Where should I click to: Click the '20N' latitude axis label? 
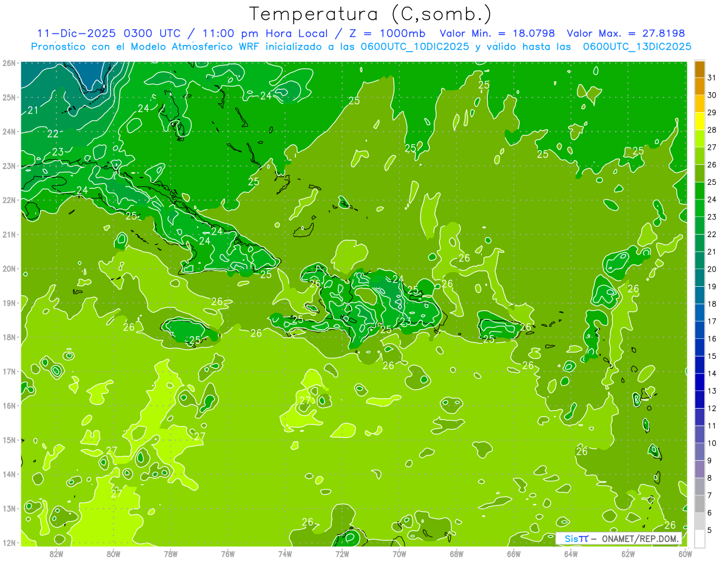click(x=8, y=269)
